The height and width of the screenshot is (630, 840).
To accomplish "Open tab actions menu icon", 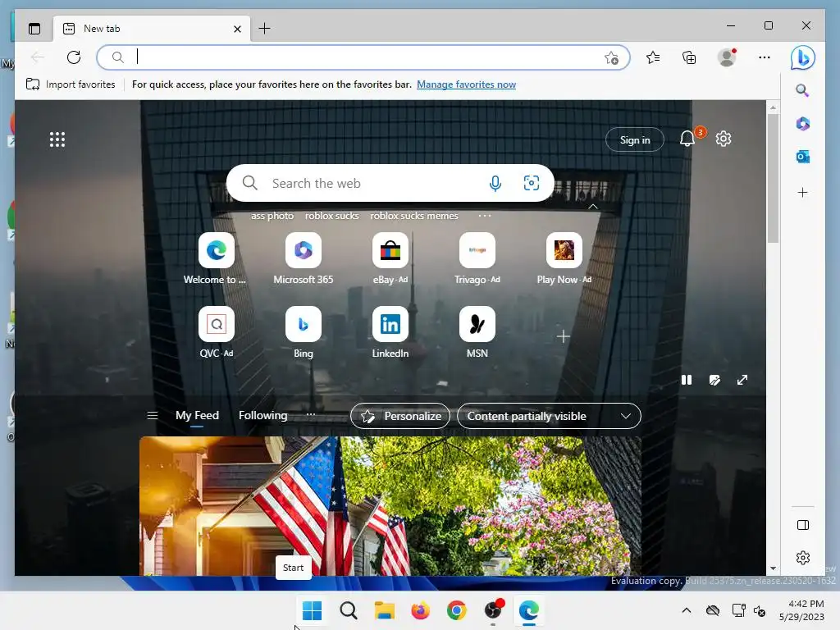I will (x=34, y=29).
